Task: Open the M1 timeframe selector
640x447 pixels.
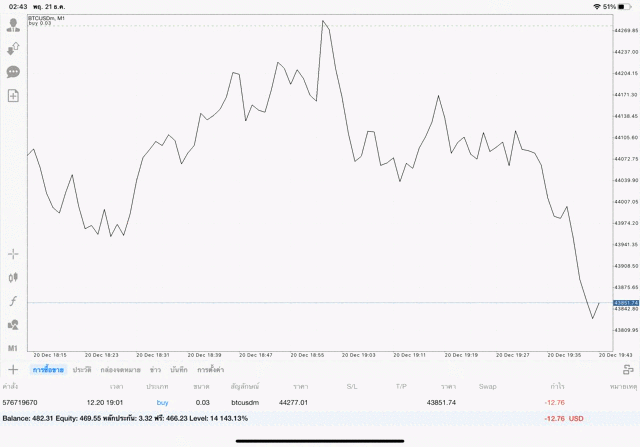Action: (14, 348)
